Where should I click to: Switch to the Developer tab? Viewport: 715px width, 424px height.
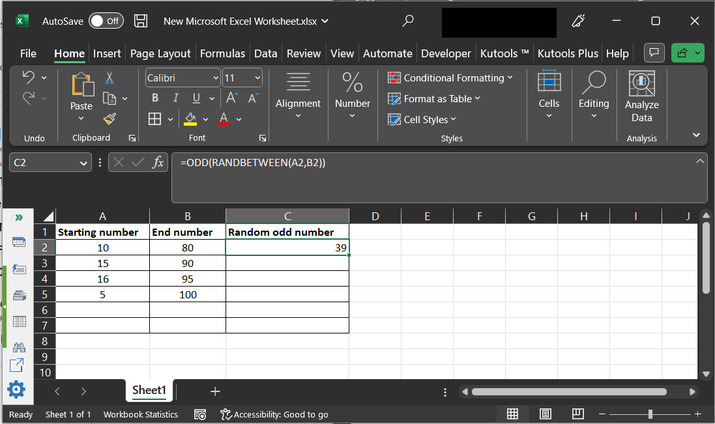pyautogui.click(x=445, y=53)
